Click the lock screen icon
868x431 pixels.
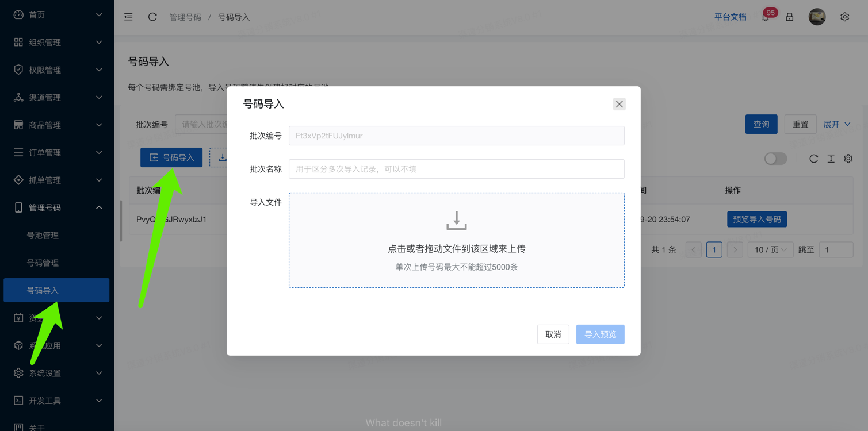790,17
